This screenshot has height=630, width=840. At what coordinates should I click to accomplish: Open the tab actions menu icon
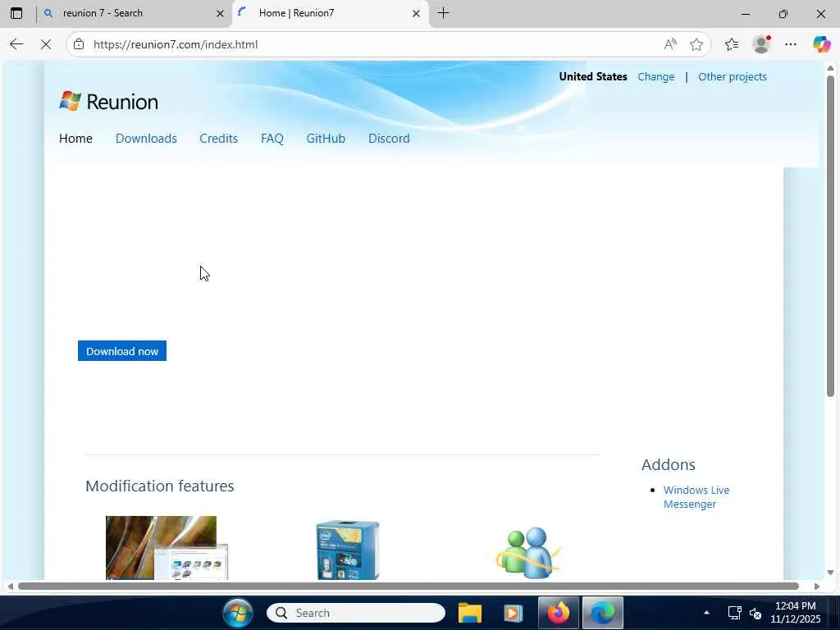point(16,13)
